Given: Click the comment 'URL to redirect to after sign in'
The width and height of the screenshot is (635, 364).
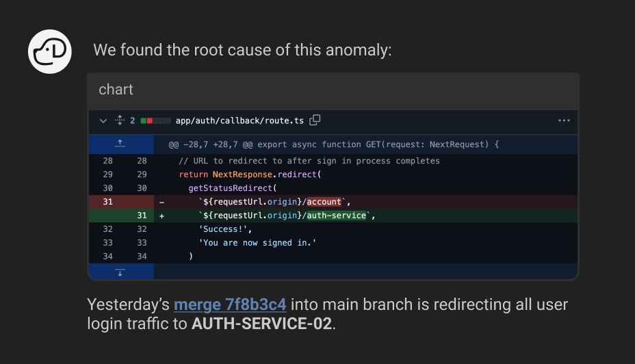Looking at the screenshot, I should coord(309,161).
